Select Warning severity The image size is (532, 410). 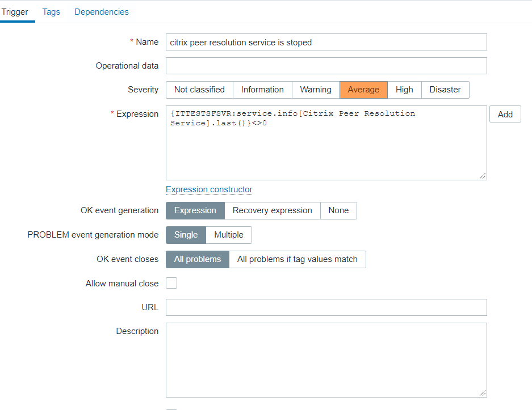point(316,90)
